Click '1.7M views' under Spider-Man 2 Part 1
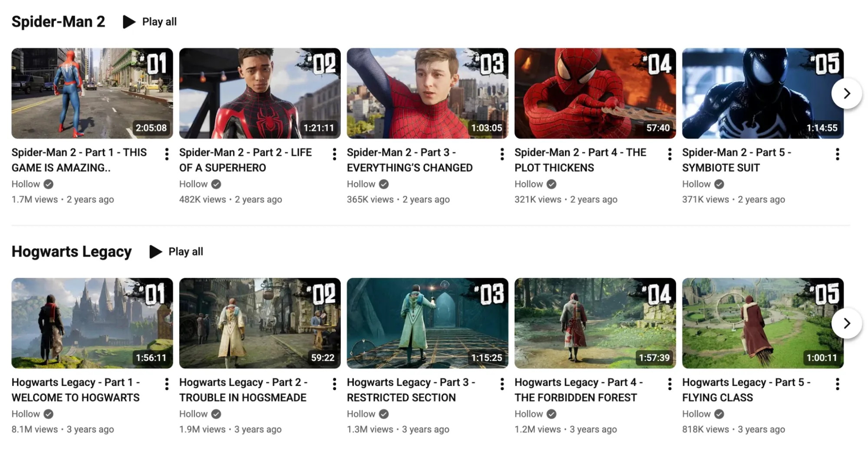The height and width of the screenshot is (454, 868). pyautogui.click(x=35, y=200)
